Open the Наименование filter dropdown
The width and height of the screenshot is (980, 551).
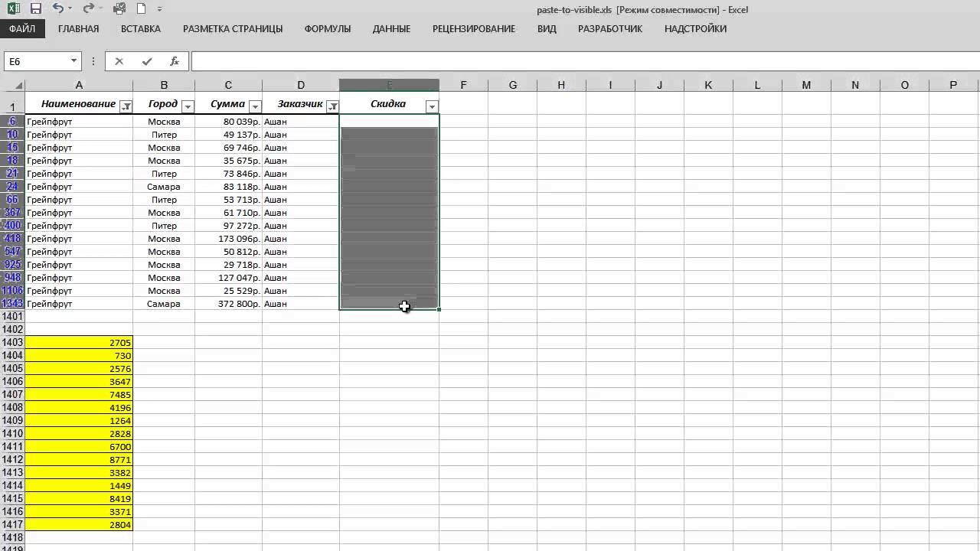coord(126,106)
